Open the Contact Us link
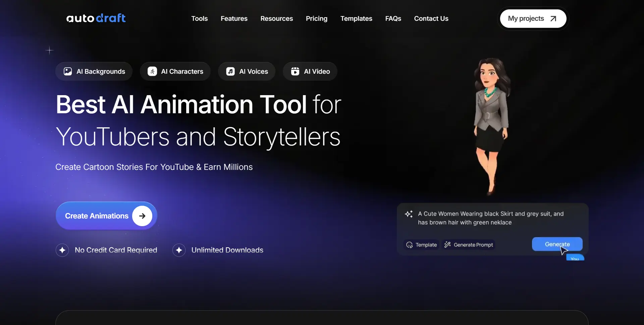644x325 pixels. 431,18
